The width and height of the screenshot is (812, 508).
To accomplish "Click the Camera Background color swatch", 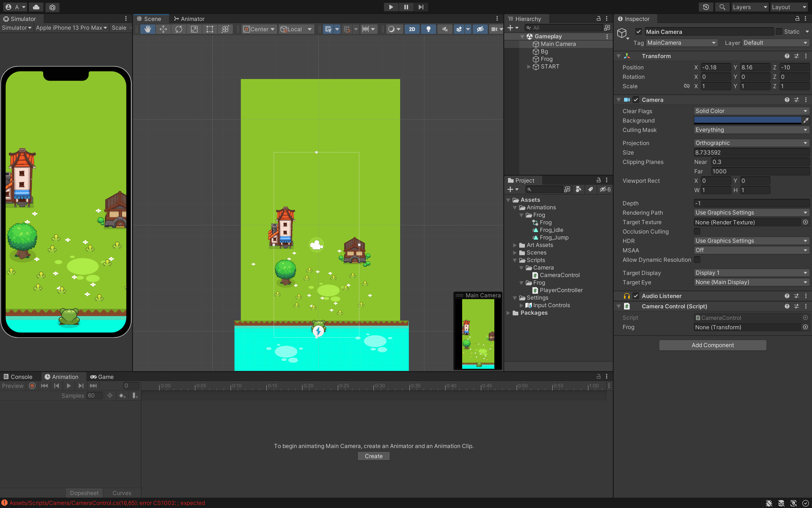I will pyautogui.click(x=747, y=120).
